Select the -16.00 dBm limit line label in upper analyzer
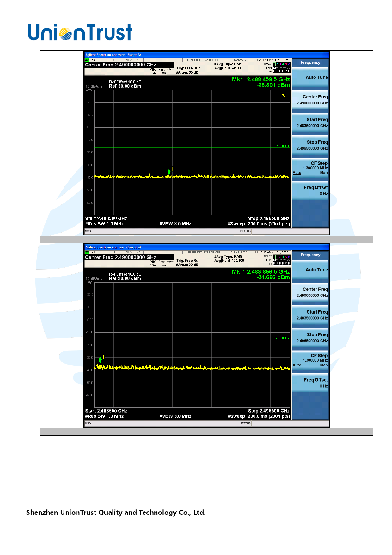Image resolution: width=392 pixels, height=555 pixels. (x=283, y=146)
